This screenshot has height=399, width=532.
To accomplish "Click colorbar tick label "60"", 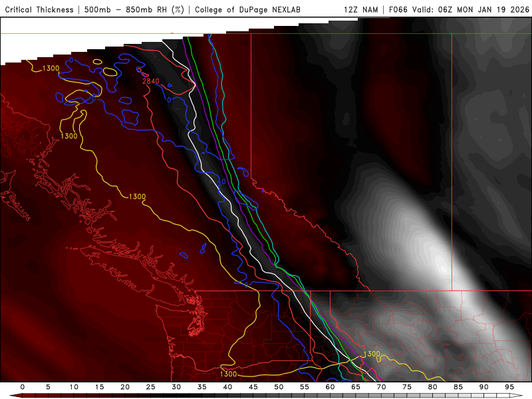I will pyautogui.click(x=330, y=387).
